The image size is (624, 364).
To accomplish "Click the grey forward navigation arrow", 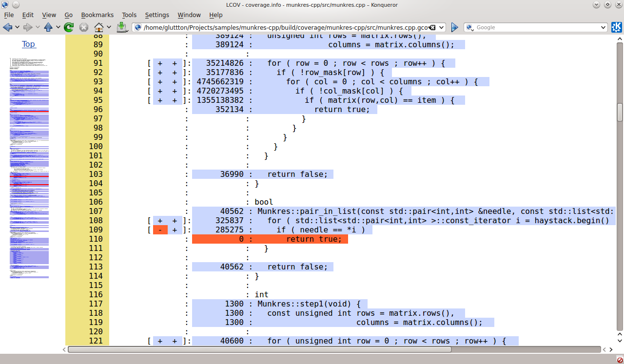I will point(28,27).
